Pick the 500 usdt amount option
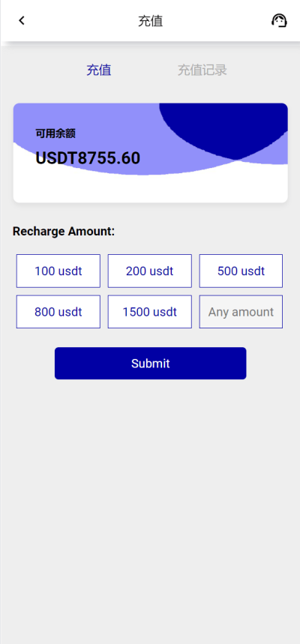Screen dimensions: 300x644 [241, 271]
